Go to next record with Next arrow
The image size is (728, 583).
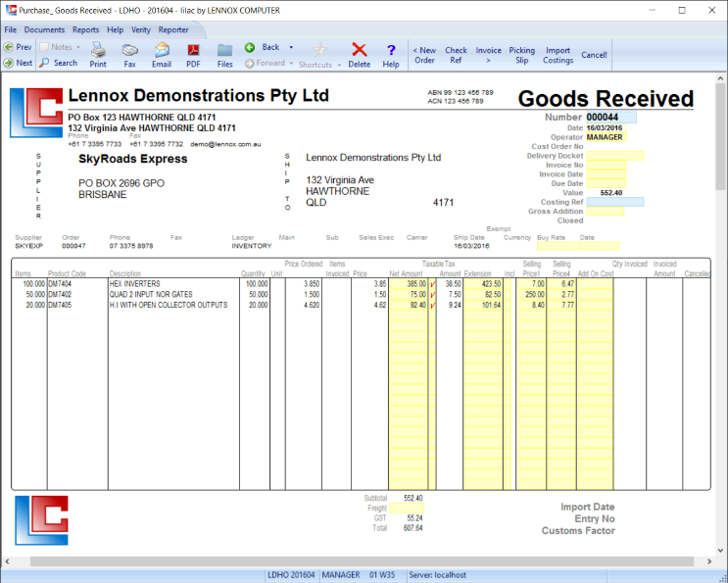pyautogui.click(x=18, y=63)
